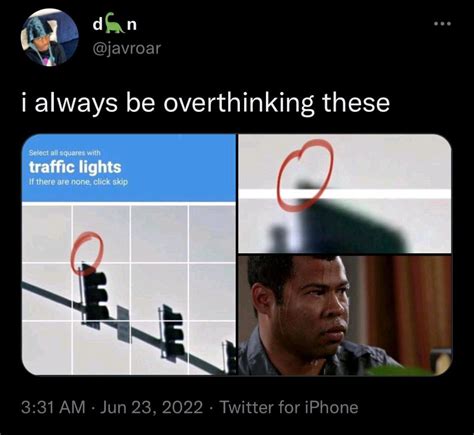Image resolution: width=474 pixels, height=435 pixels.
Task: Select captcha square containing left traffic light
Action: point(101,292)
